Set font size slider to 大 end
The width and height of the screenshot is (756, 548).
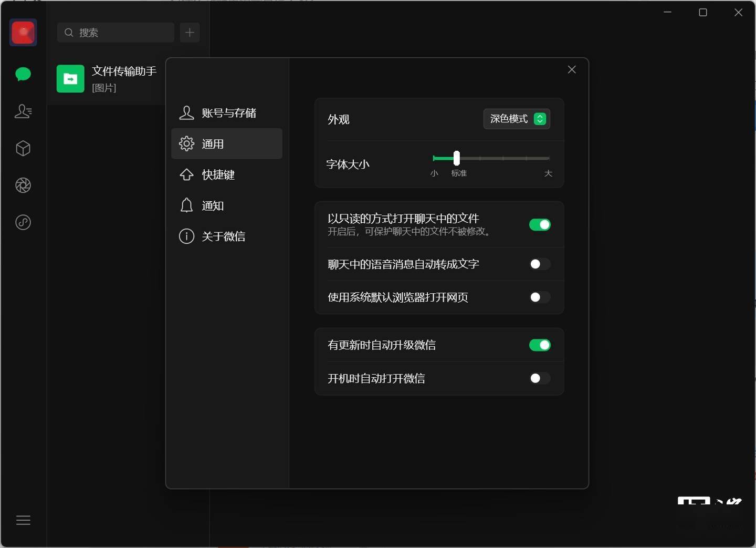(x=549, y=158)
